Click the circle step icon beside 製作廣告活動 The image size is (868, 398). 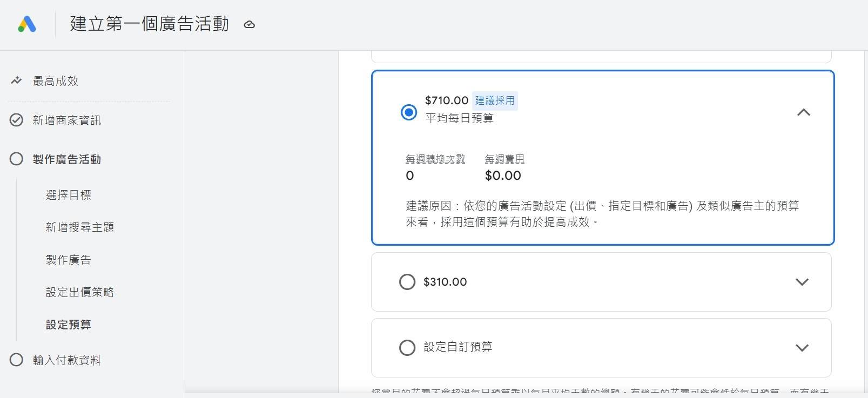tap(16, 159)
